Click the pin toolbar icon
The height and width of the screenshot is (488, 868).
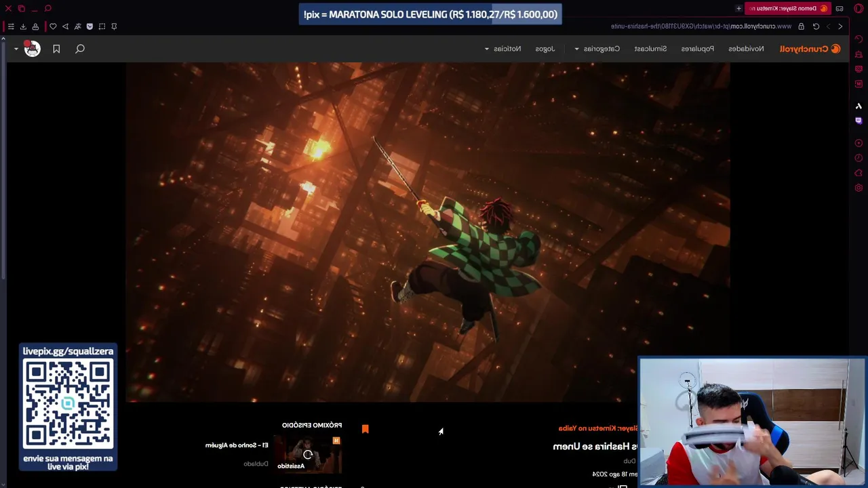(x=114, y=26)
